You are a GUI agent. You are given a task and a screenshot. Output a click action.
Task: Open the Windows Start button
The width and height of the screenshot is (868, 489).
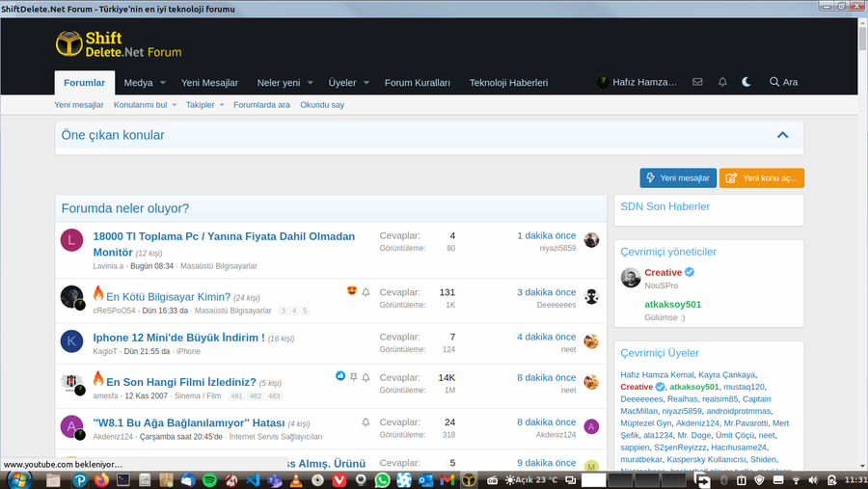coord(17,480)
